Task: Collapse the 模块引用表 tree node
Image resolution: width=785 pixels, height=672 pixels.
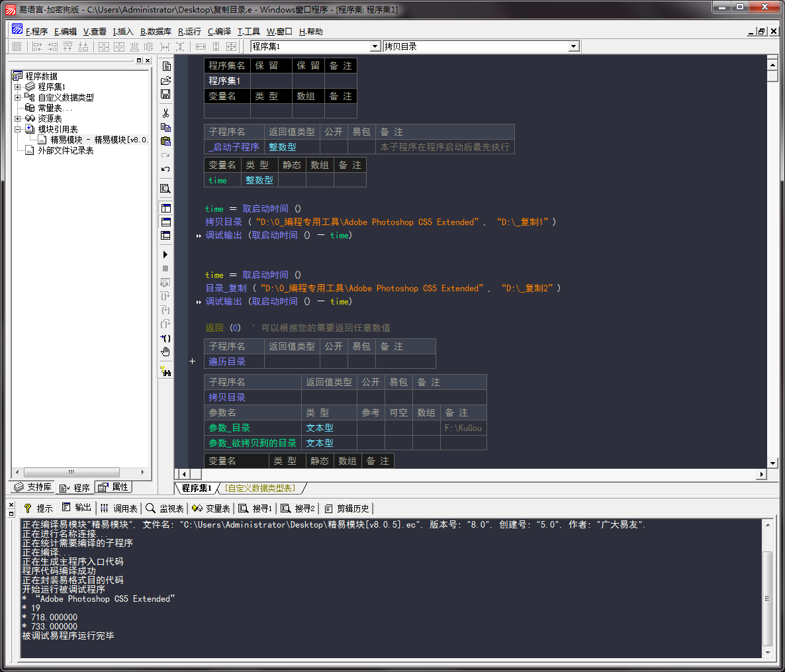Action: coord(17,129)
